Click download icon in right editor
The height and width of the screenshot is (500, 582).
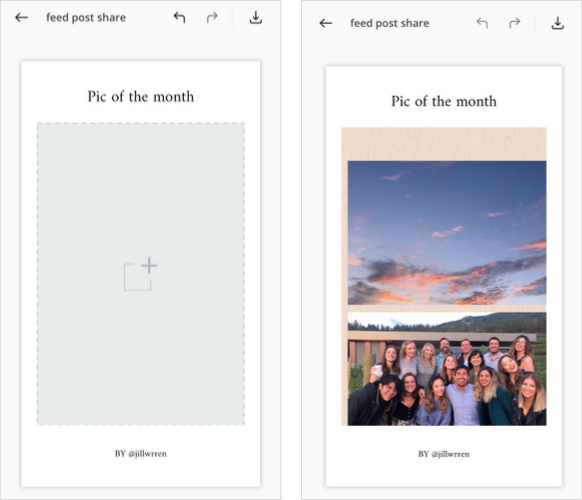pos(558,23)
